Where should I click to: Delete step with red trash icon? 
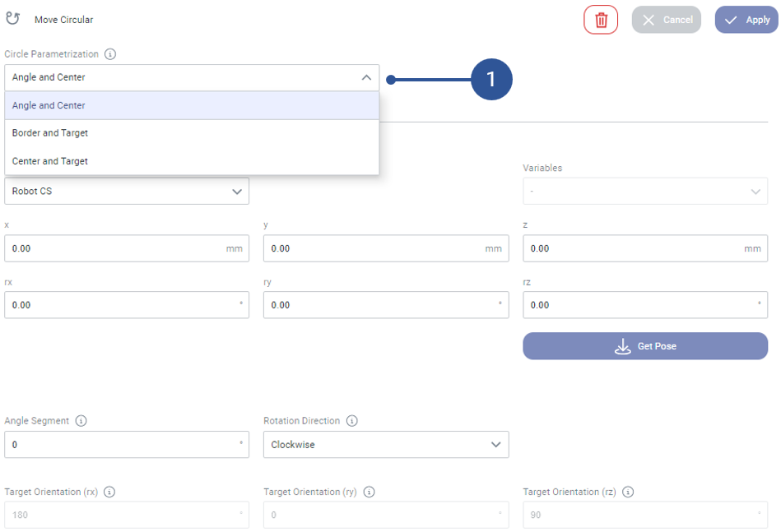tap(601, 20)
